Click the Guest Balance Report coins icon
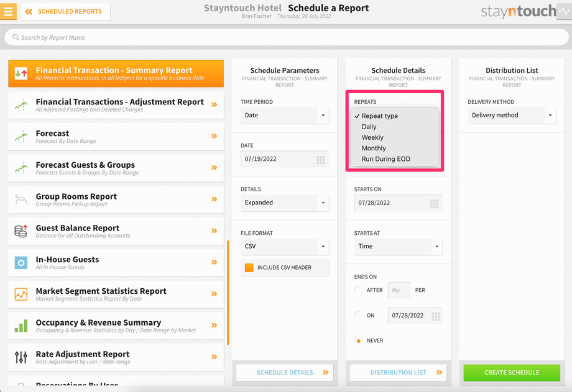572x392 pixels. [x=21, y=231]
